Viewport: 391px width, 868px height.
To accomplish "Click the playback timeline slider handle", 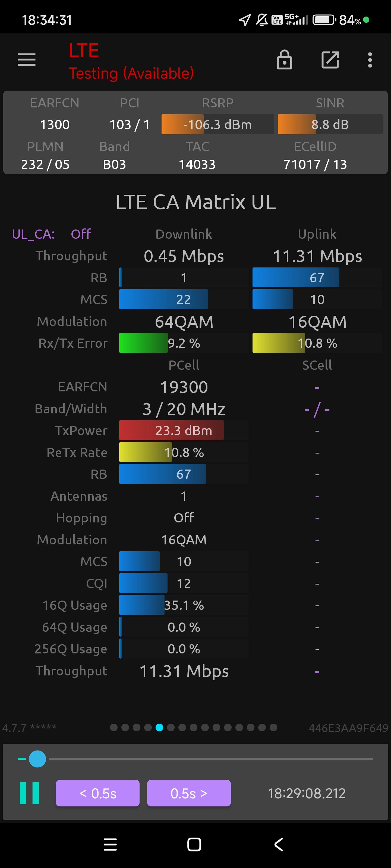I will pyautogui.click(x=37, y=759).
